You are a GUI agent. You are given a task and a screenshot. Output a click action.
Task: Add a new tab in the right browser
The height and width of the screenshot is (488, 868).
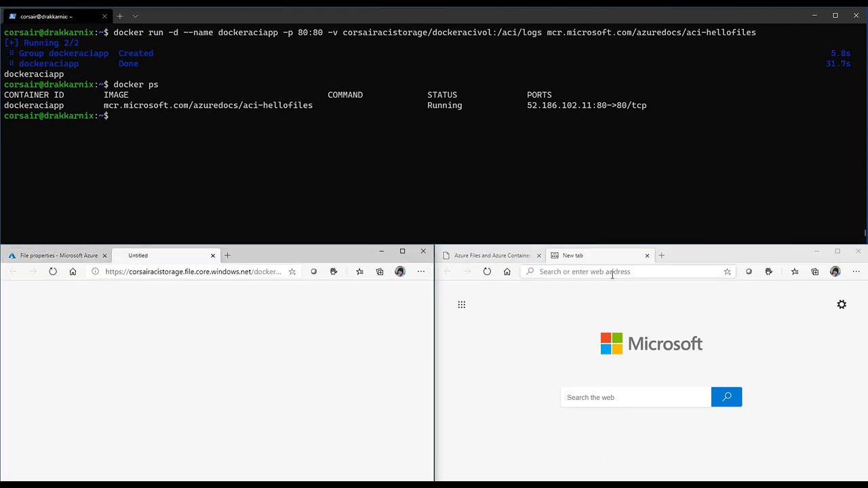[x=661, y=256]
